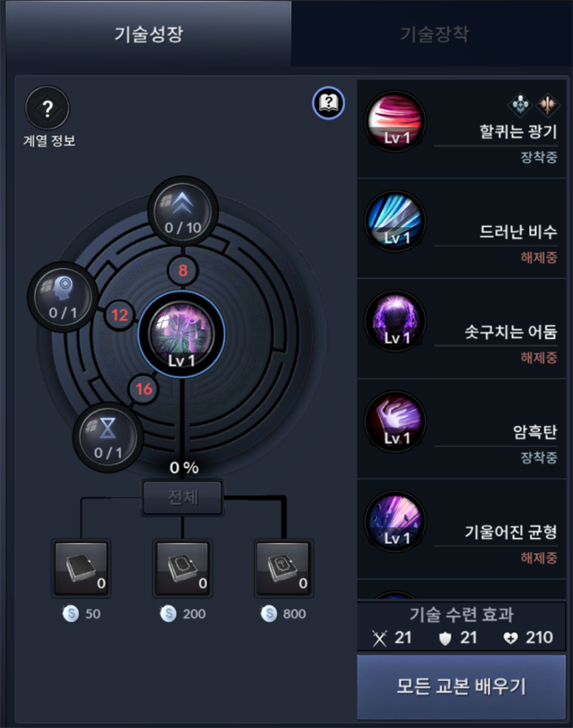Select the 0/1 head mind node
This screenshot has width=573, height=728.
click(63, 296)
